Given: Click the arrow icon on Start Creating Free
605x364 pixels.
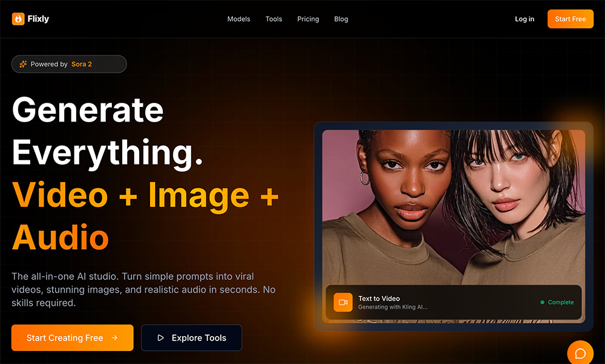Looking at the screenshot, I should (114, 338).
